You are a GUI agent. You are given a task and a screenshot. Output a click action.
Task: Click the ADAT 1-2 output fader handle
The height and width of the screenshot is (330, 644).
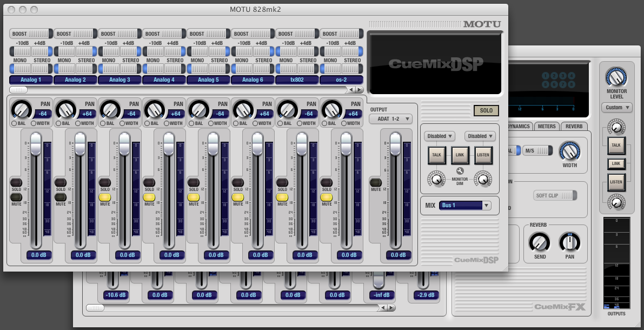(395, 144)
